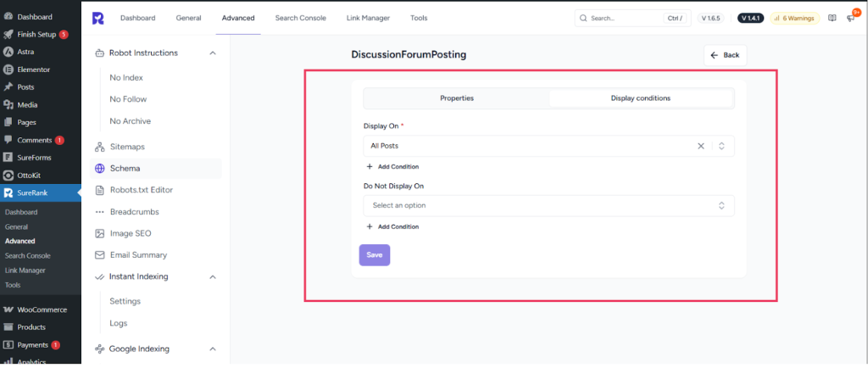The width and height of the screenshot is (868, 368).
Task: Click the V 1.6.5 version badge
Action: click(x=710, y=19)
